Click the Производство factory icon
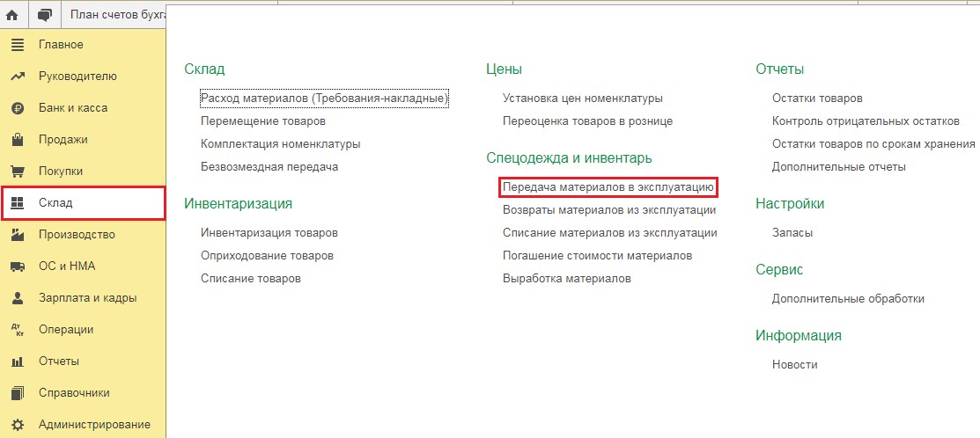 point(17,235)
